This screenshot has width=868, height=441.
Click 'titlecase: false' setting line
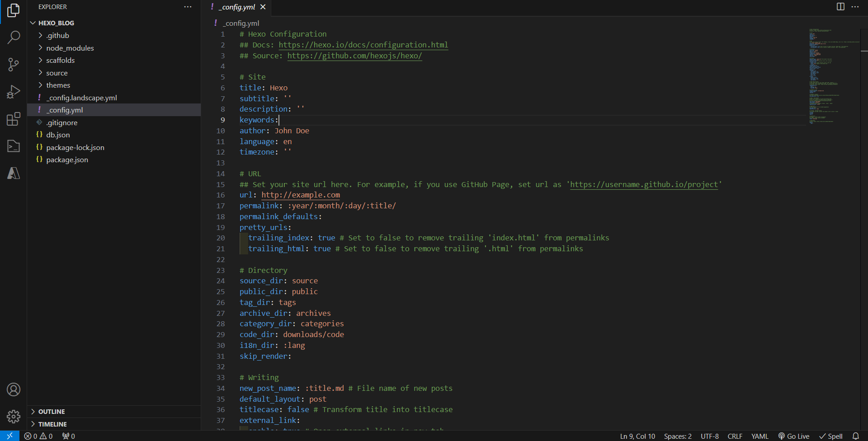pyautogui.click(x=346, y=409)
